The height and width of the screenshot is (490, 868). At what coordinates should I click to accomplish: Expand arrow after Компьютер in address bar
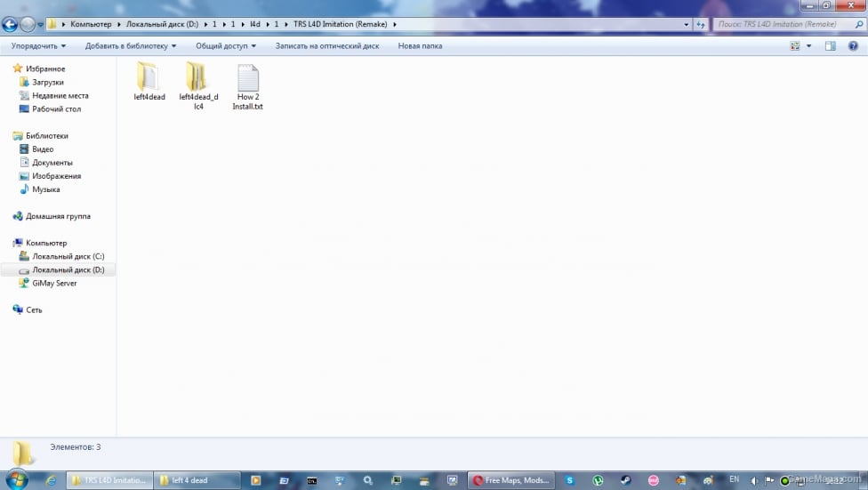(x=118, y=24)
